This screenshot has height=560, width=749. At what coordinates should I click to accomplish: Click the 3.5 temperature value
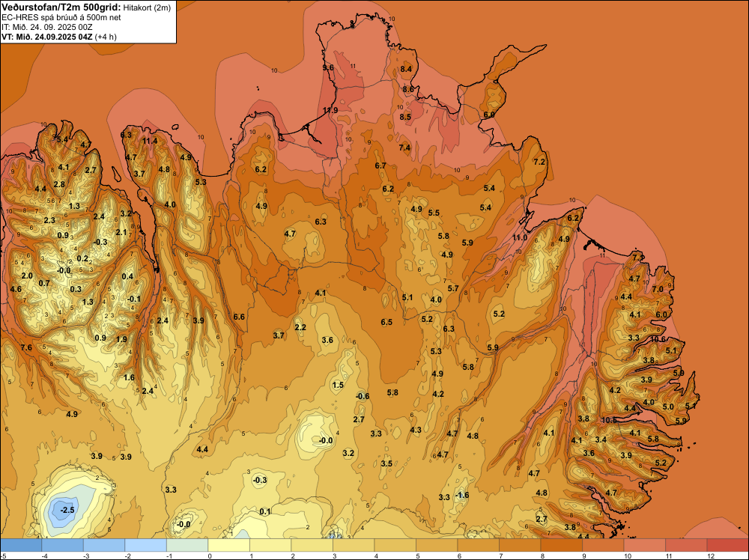point(386,463)
